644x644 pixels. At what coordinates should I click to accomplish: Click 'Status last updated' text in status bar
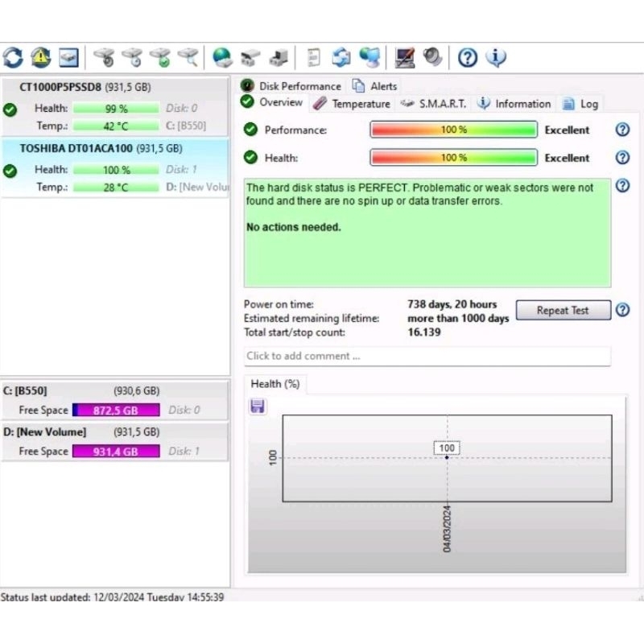click(112, 597)
